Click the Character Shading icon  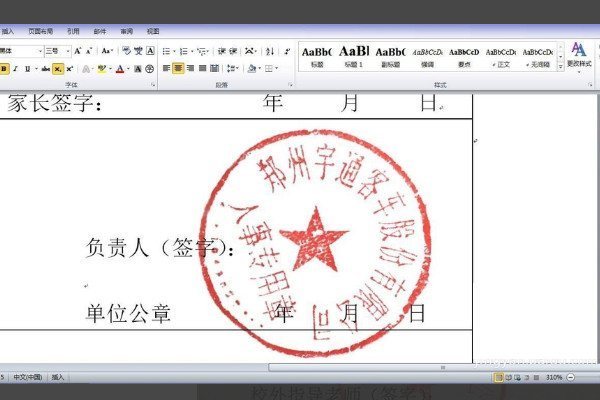click(138, 69)
